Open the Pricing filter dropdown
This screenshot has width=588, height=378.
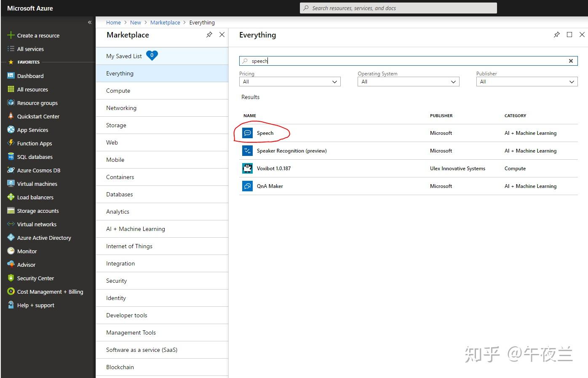(290, 82)
